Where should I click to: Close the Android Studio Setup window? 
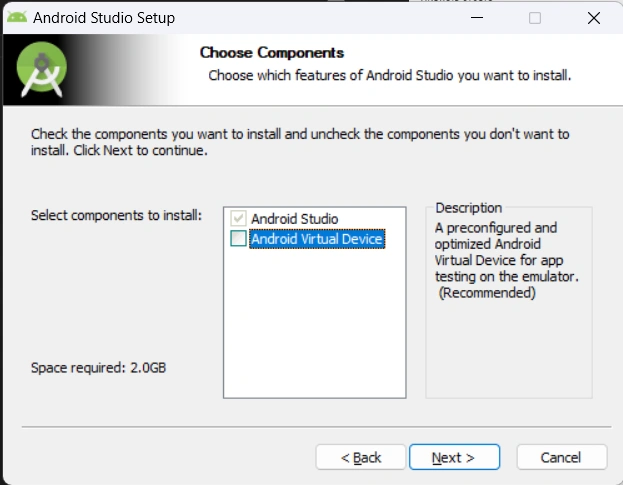[x=593, y=18]
